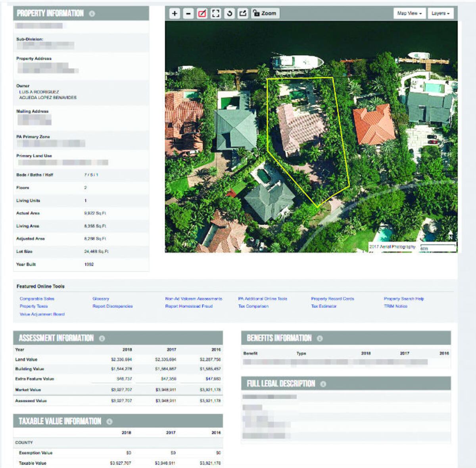
Task: Click info icon beside Full Legal Description
Action: tap(323, 384)
